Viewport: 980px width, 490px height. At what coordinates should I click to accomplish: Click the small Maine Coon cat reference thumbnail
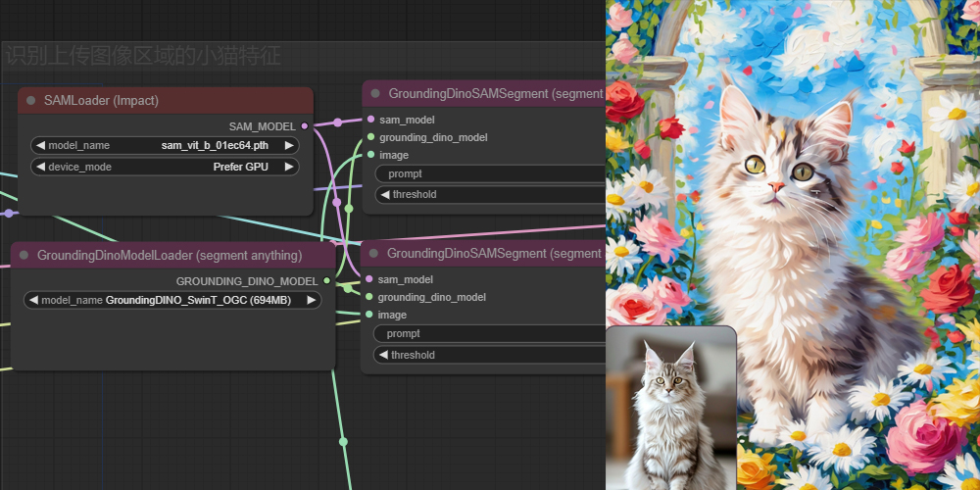click(x=670, y=408)
